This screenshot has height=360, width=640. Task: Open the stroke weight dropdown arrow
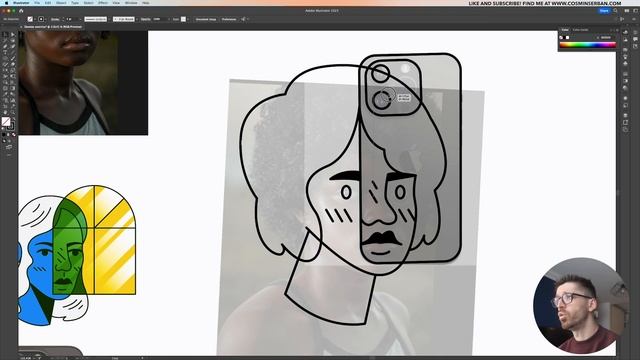80,19
